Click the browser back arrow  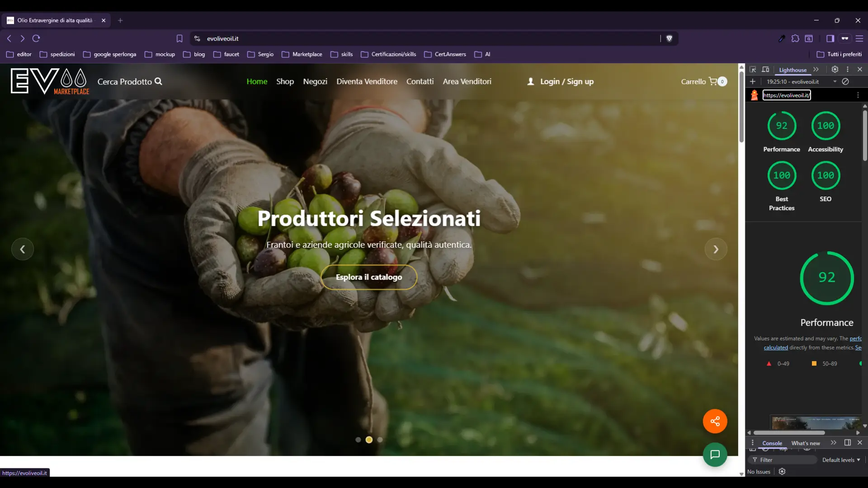coord(9,38)
